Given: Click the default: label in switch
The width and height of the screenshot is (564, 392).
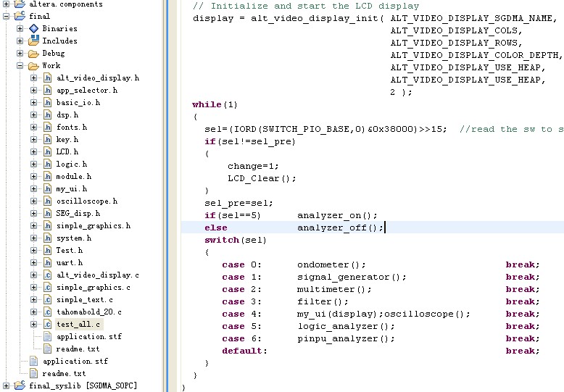Looking at the screenshot, I should 244,351.
